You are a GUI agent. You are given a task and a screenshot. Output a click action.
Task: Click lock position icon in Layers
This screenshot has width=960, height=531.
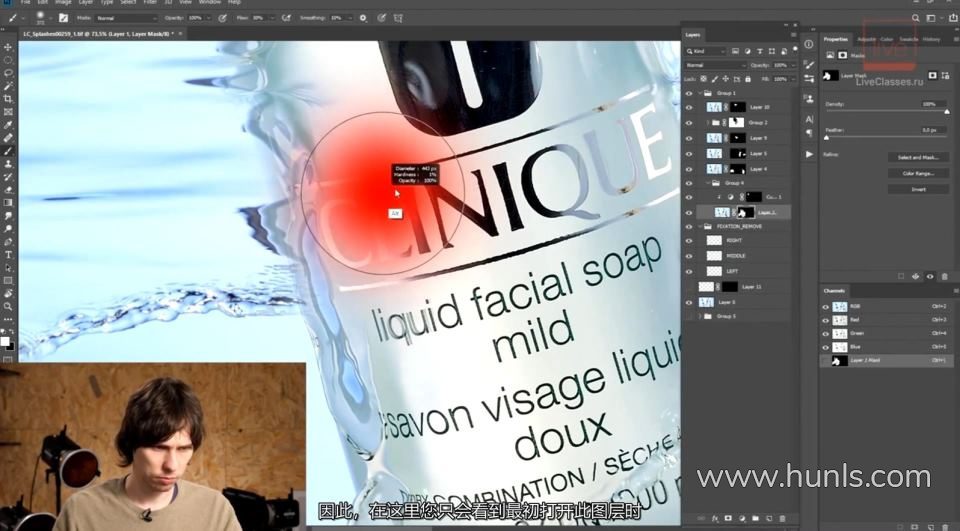[726, 79]
